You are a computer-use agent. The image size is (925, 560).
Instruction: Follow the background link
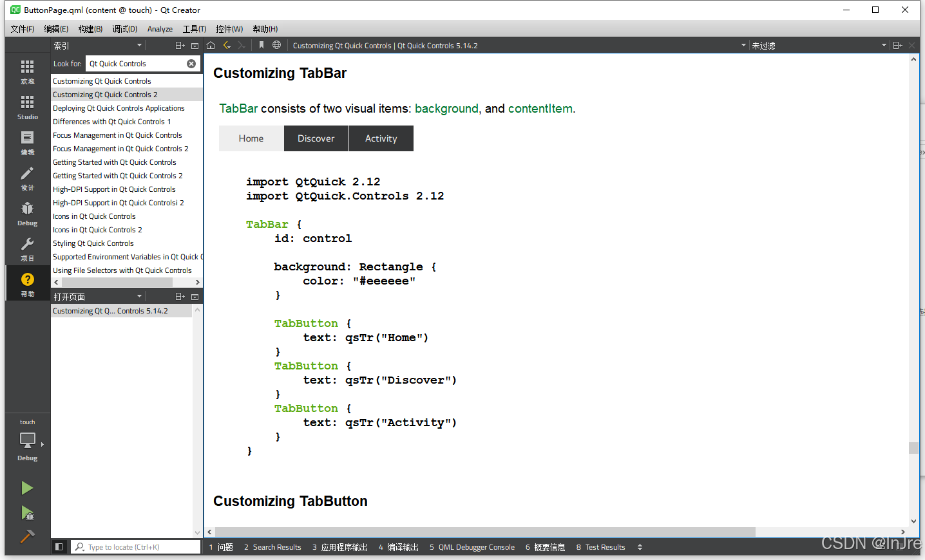446,108
